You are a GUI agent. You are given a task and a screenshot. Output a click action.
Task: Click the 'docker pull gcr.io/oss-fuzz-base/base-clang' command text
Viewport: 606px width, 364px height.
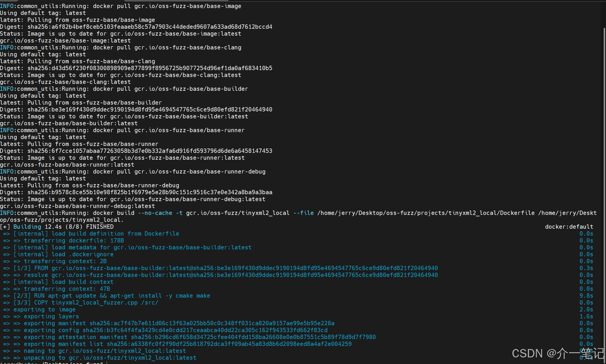167,47
